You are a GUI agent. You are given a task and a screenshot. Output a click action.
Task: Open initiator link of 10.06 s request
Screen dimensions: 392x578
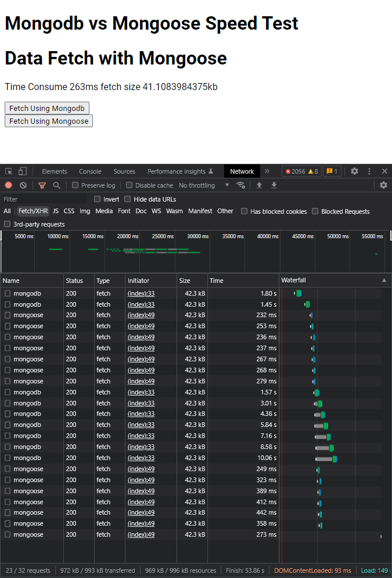tap(141, 458)
